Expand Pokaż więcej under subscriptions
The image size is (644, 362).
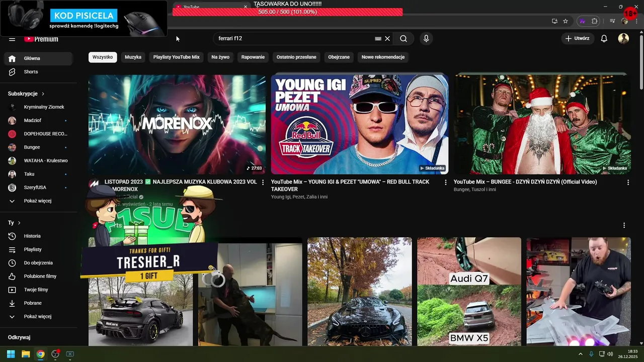38,201
